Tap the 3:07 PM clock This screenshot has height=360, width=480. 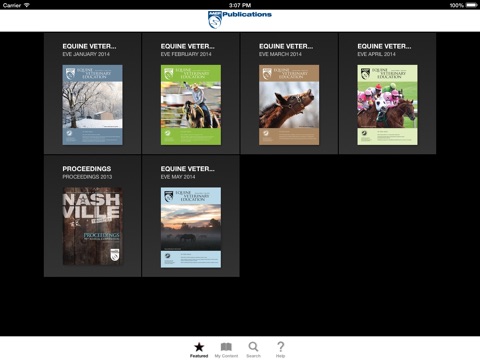240,5
